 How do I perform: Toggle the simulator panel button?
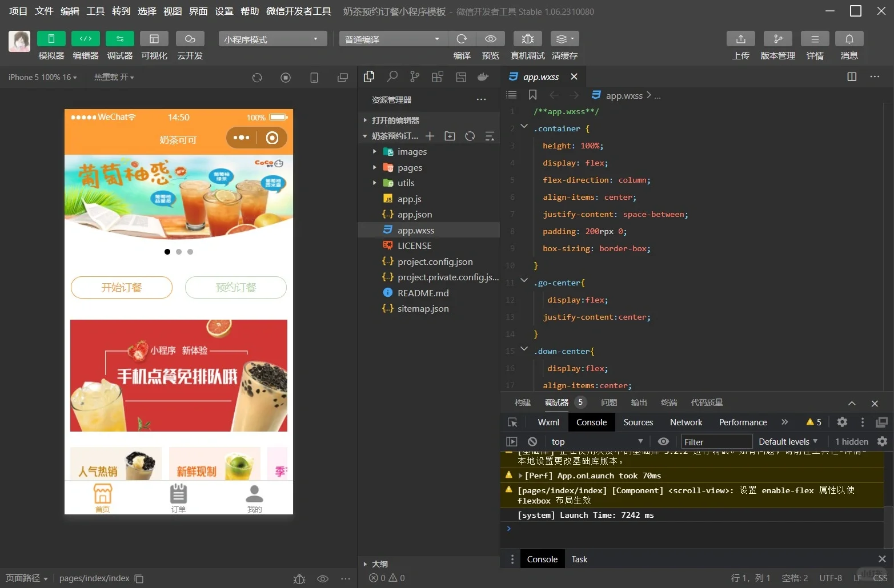pyautogui.click(x=51, y=38)
